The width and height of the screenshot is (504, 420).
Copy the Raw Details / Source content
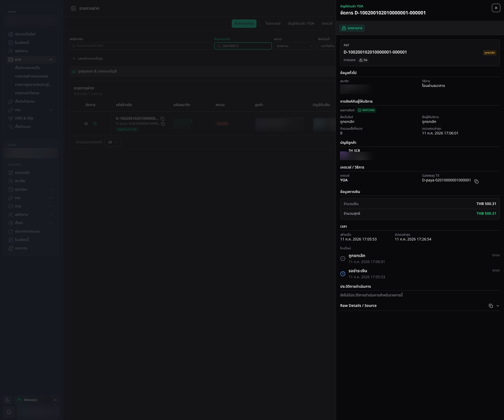pos(491,306)
